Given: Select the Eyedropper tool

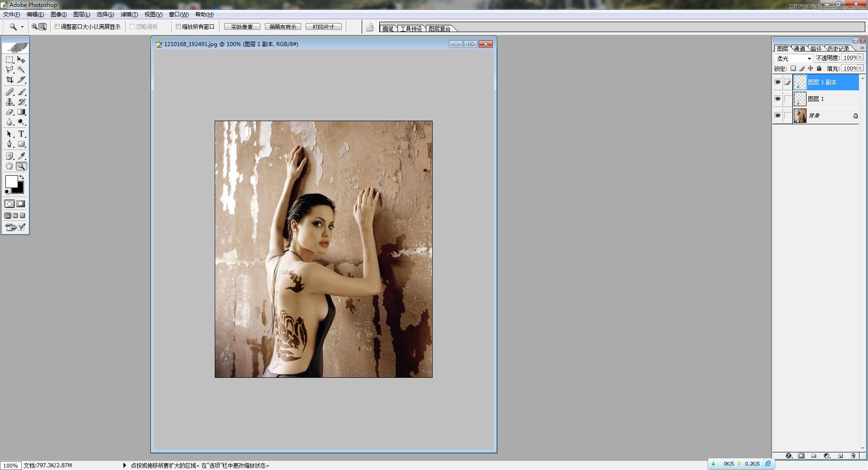Looking at the screenshot, I should tap(21, 156).
